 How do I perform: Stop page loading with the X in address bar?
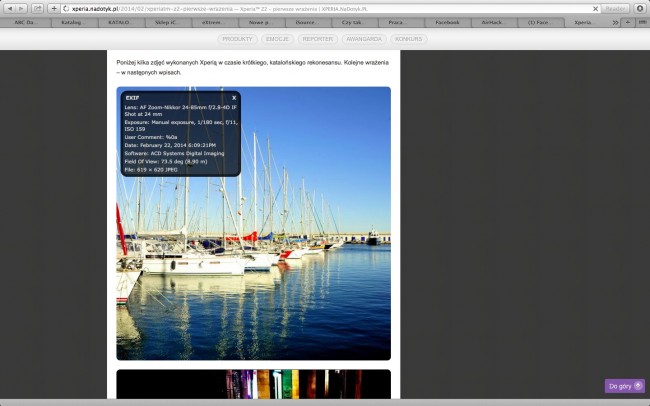tap(595, 9)
